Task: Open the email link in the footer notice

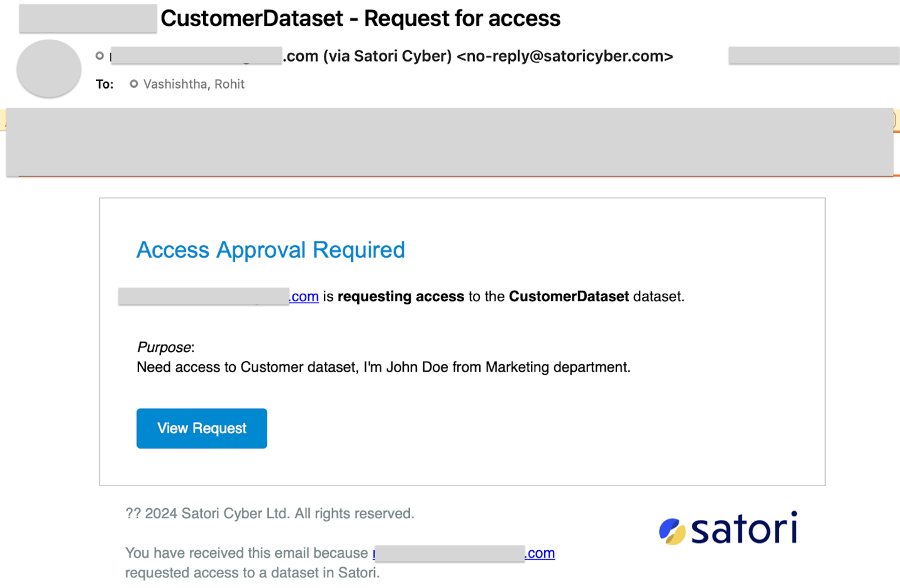Action: coord(464,553)
